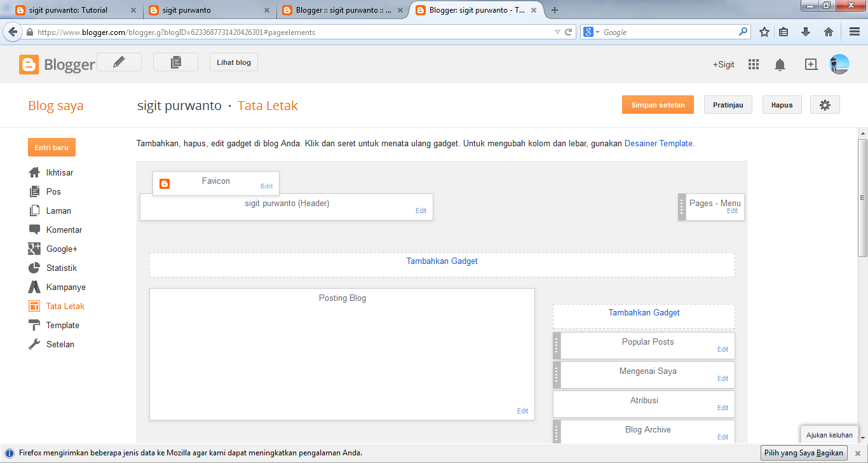Click the Google+ share icon
This screenshot has width=868, height=463.
(811, 64)
